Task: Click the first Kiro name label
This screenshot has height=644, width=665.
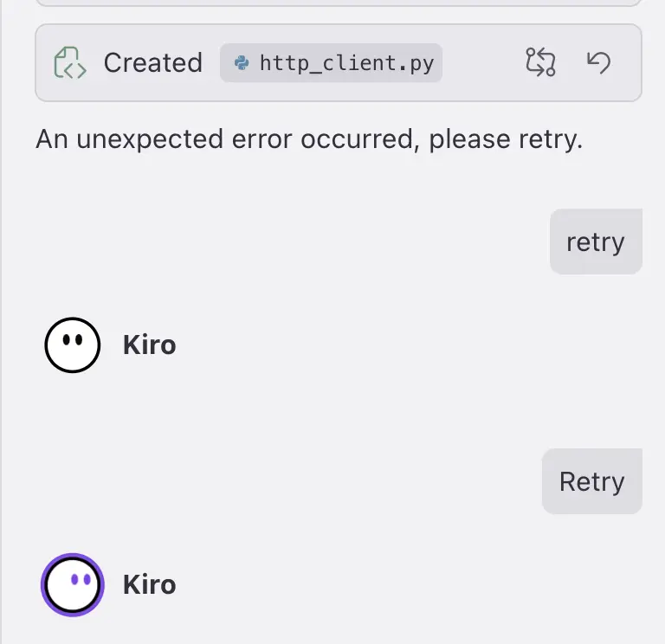Action: (149, 345)
